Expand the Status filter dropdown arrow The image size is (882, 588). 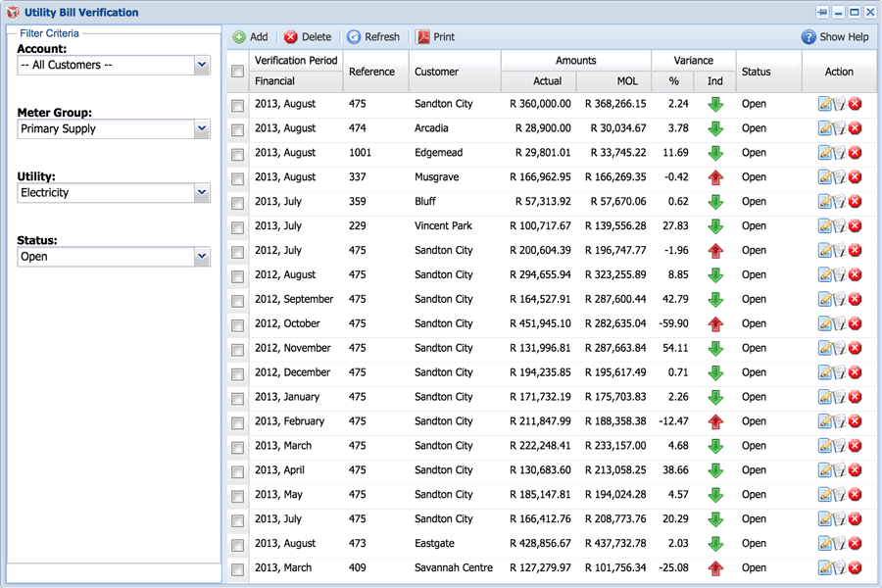pyautogui.click(x=202, y=257)
